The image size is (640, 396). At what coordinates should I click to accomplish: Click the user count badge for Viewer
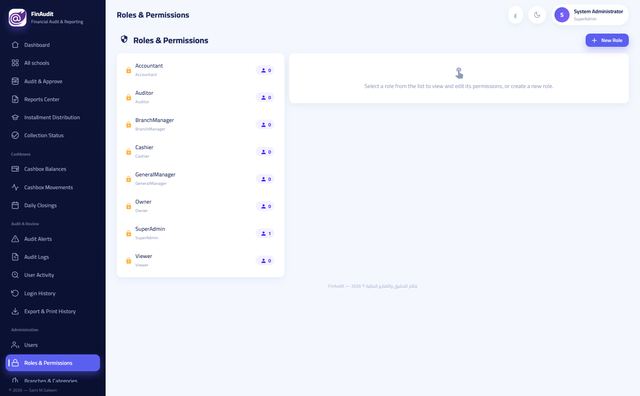tap(266, 260)
